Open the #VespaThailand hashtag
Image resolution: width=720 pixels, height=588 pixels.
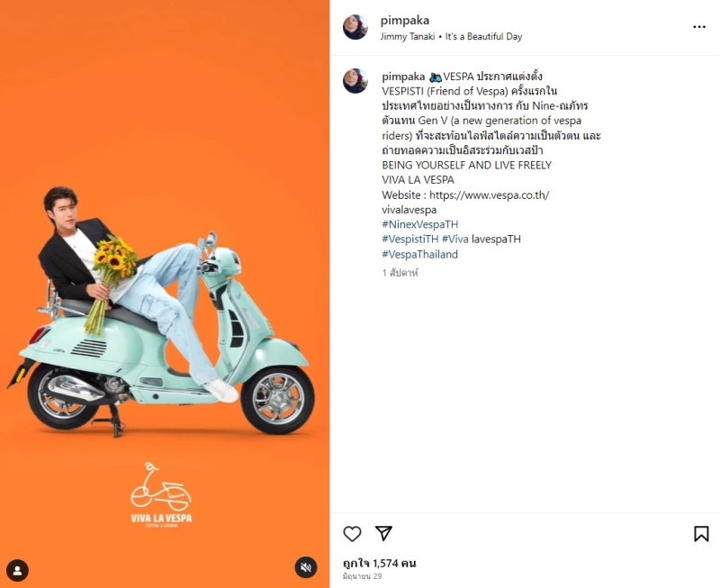click(419, 254)
